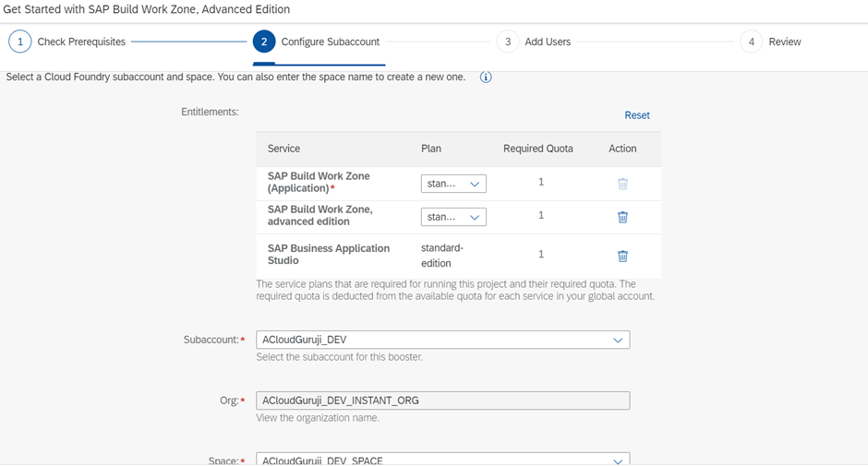Click the Reset link
This screenshot has height=466, width=868.
636,115
